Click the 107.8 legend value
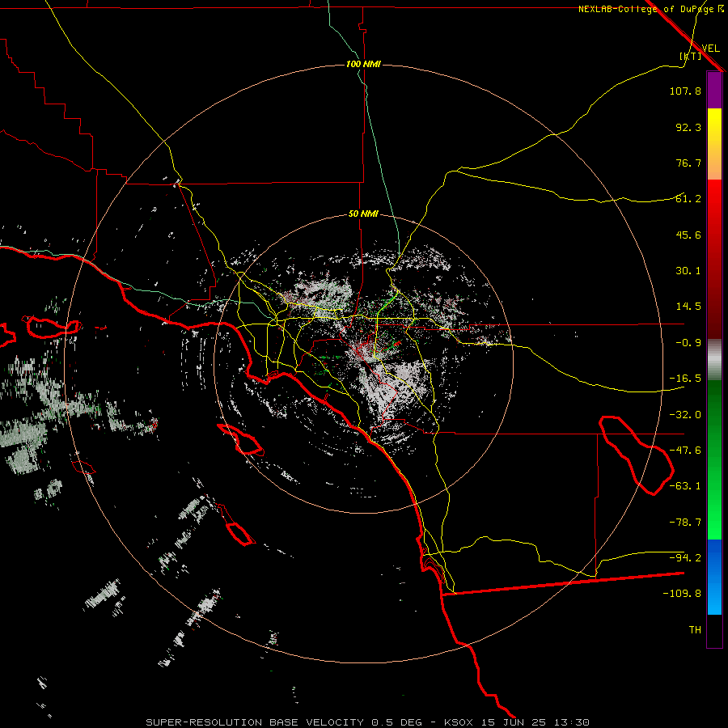This screenshot has width=728, height=728. 685,91
